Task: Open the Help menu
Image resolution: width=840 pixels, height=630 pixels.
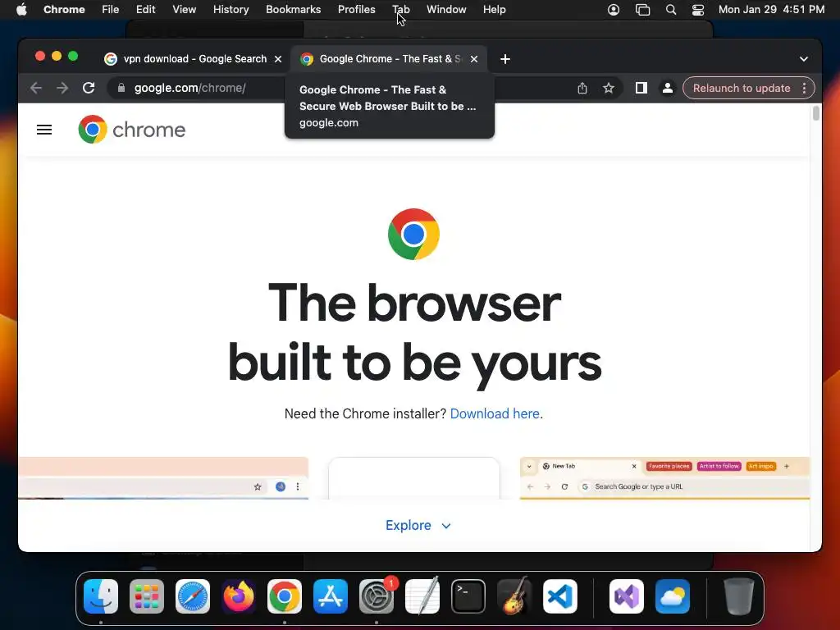Action: coord(494,10)
